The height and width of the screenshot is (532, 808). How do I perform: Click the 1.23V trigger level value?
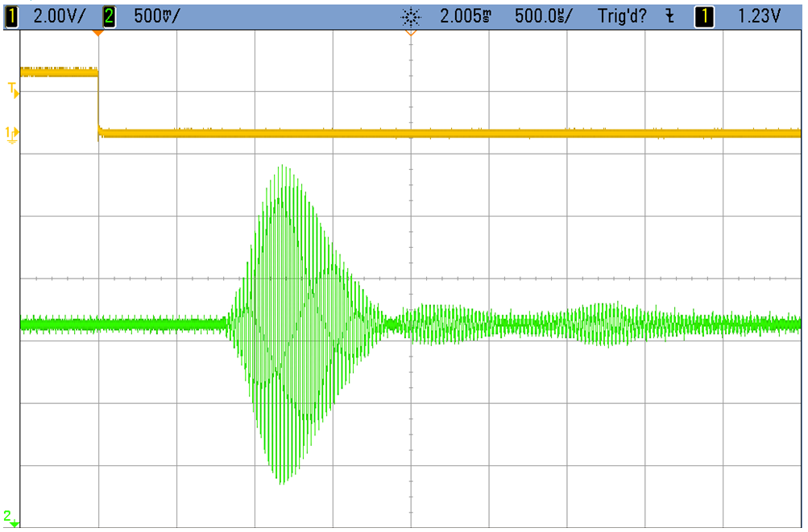(x=759, y=16)
